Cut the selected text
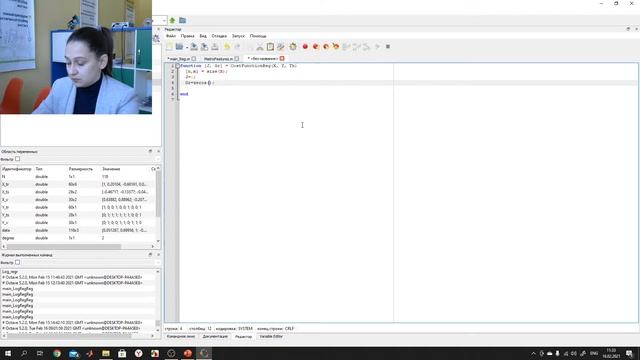Viewport: 640px width, 360px height. click(x=260, y=47)
